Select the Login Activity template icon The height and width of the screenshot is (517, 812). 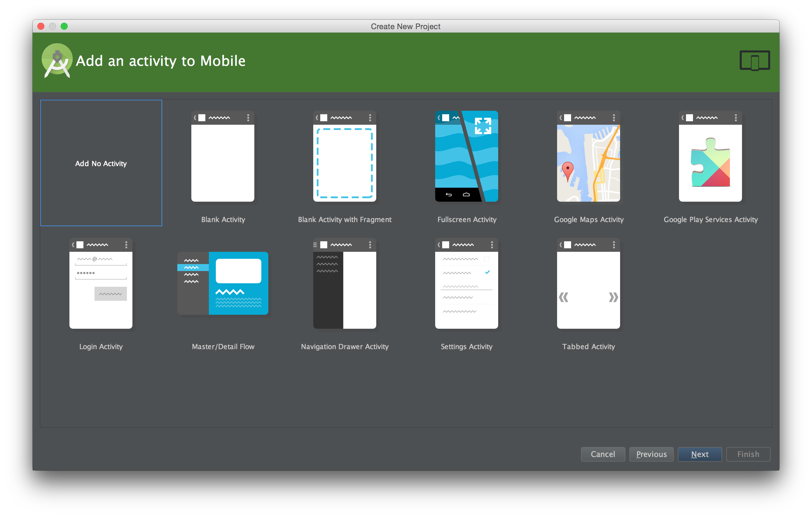101,284
